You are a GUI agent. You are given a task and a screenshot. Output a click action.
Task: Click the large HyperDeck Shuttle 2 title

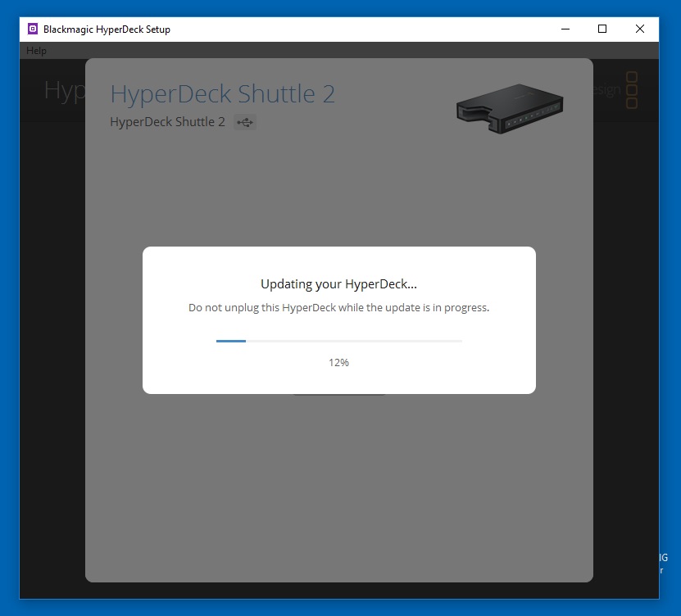point(222,93)
